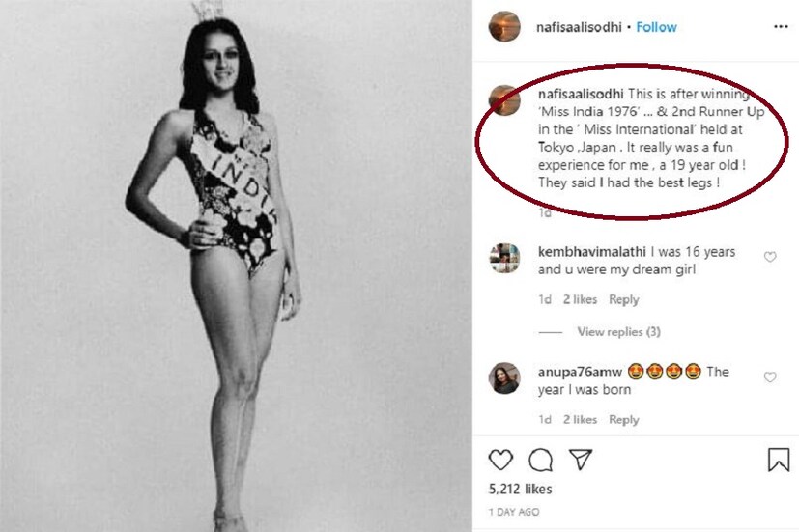Viewport: 799px width, 532px height.
Task: Open comment bubble icon under post
Action: pos(541,460)
